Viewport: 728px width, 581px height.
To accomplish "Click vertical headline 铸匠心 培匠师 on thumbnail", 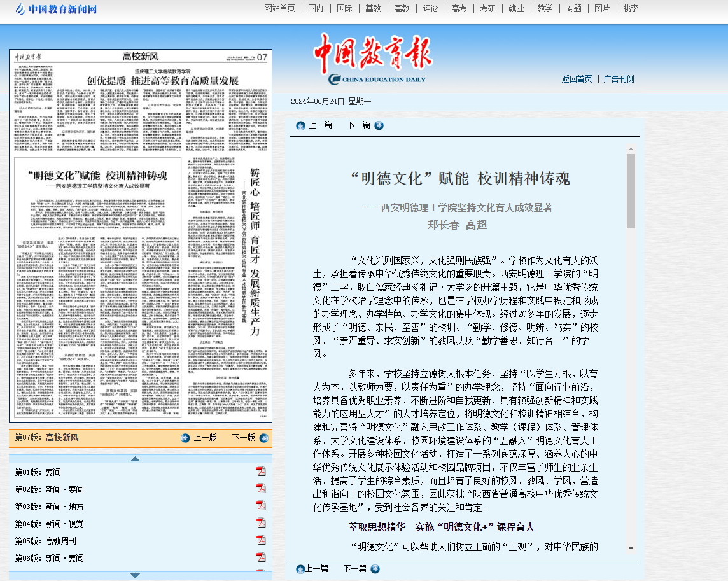I will [x=255, y=252].
